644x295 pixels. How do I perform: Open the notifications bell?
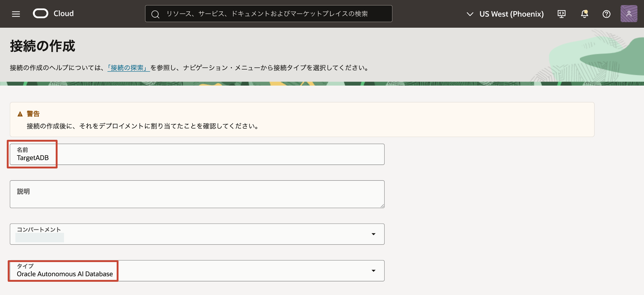click(584, 14)
